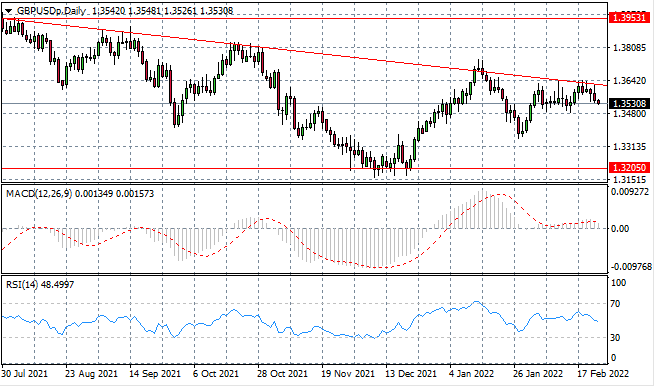Click the 1.34800 price axis value
655x387 pixels.
(x=629, y=113)
